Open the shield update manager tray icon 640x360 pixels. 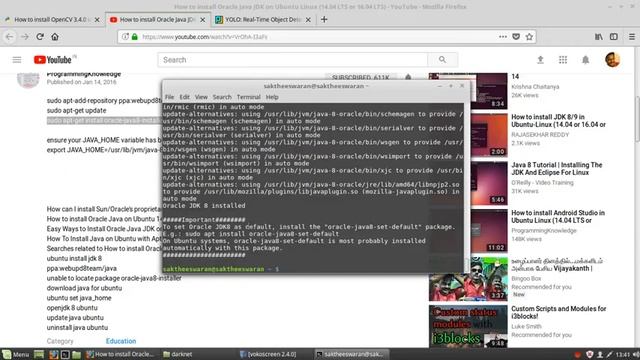[589, 355]
